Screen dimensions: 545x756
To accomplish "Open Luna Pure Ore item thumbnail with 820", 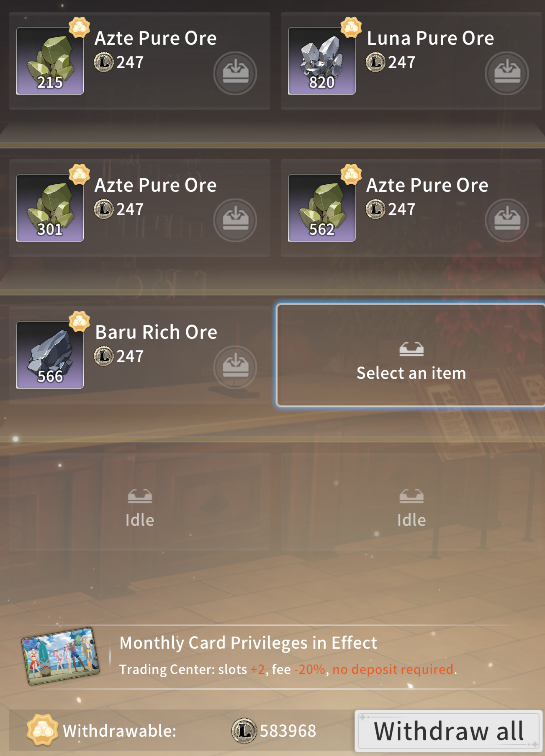I will (x=321, y=61).
